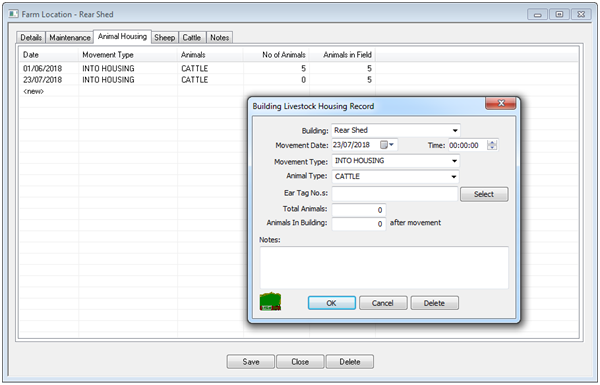Click inside the Notes text area
Image resolution: width=600 pixels, height=385 pixels.
coord(384,268)
